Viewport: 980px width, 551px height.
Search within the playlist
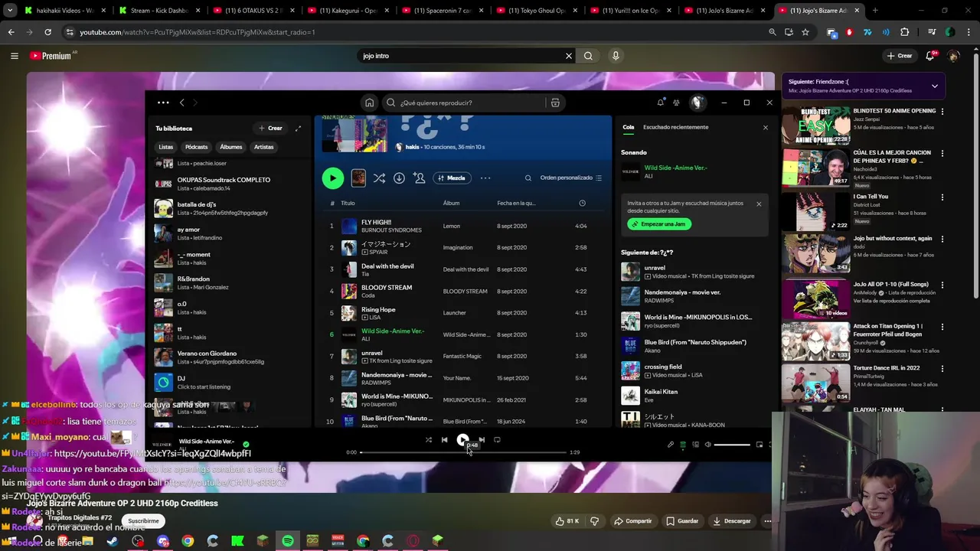pyautogui.click(x=528, y=178)
